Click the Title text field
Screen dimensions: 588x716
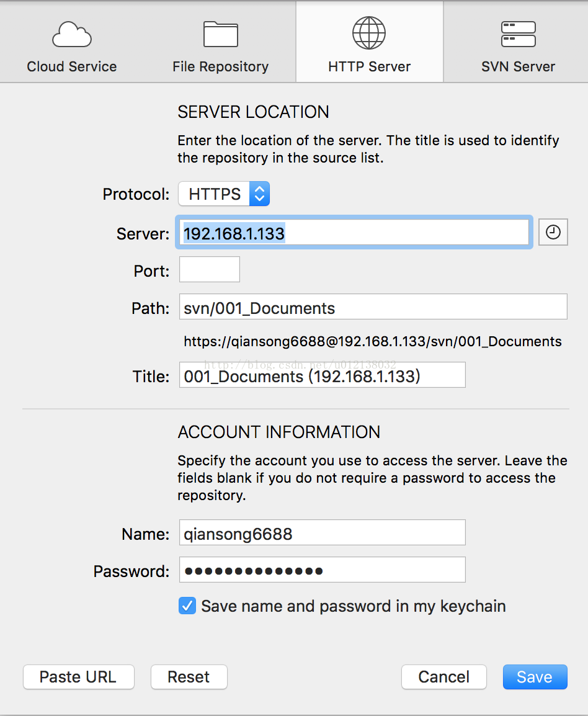click(x=323, y=375)
